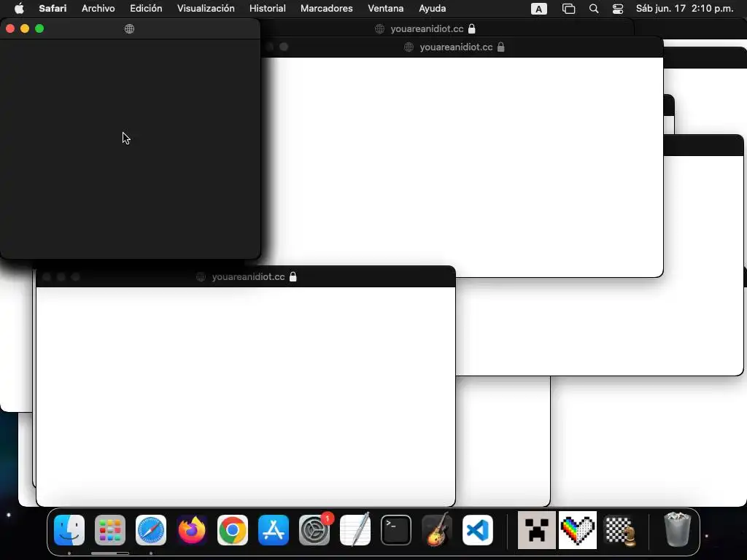Open the Visualización menu
This screenshot has width=747, height=560.
point(206,8)
